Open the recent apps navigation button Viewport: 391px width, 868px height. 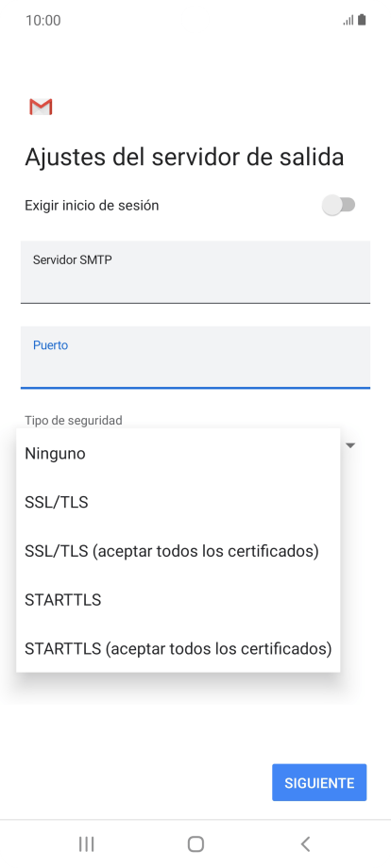(86, 844)
